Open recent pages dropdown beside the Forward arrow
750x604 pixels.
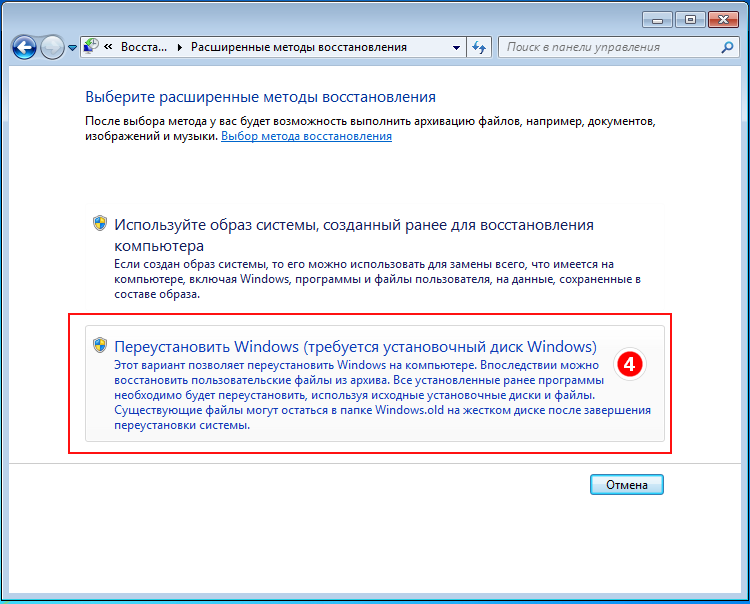(x=72, y=47)
